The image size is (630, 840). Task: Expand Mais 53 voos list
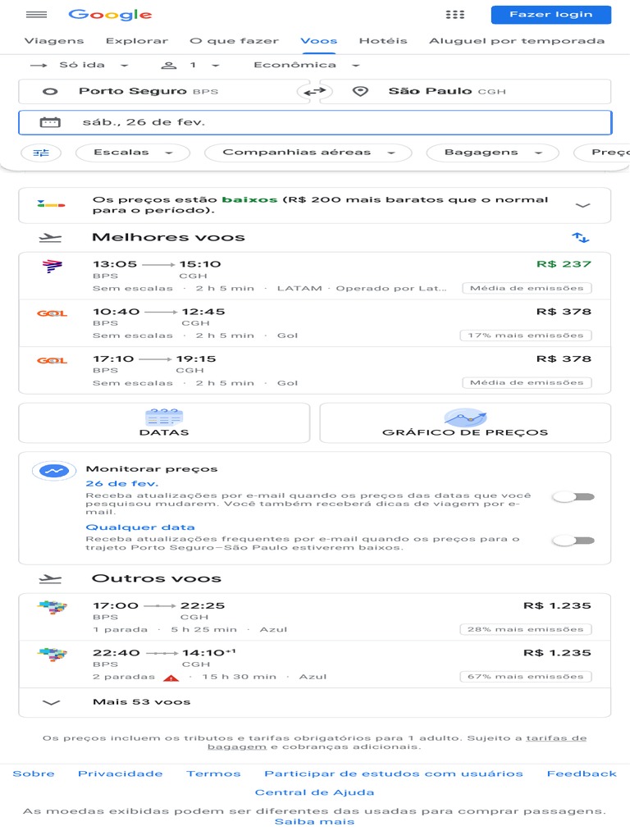141,702
